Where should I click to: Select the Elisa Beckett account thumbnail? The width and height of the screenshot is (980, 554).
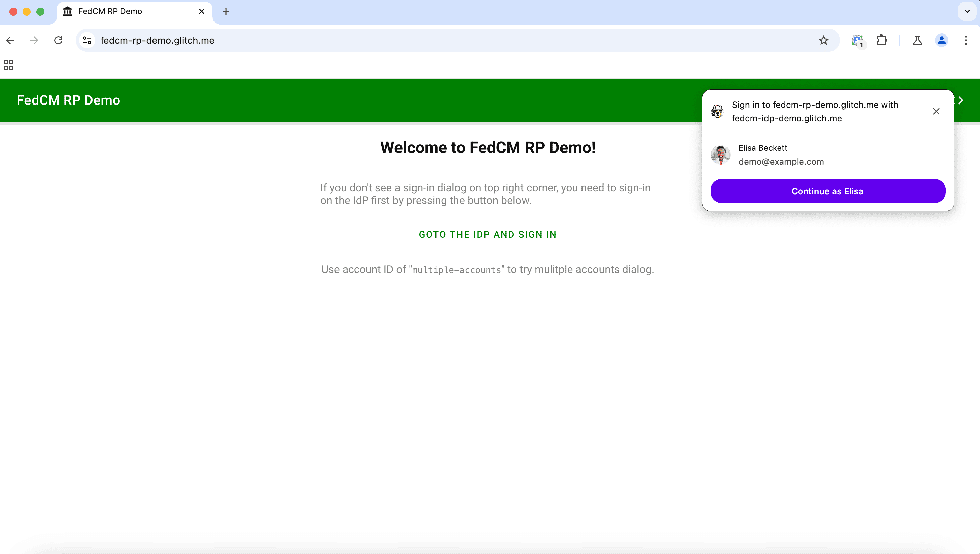720,153
